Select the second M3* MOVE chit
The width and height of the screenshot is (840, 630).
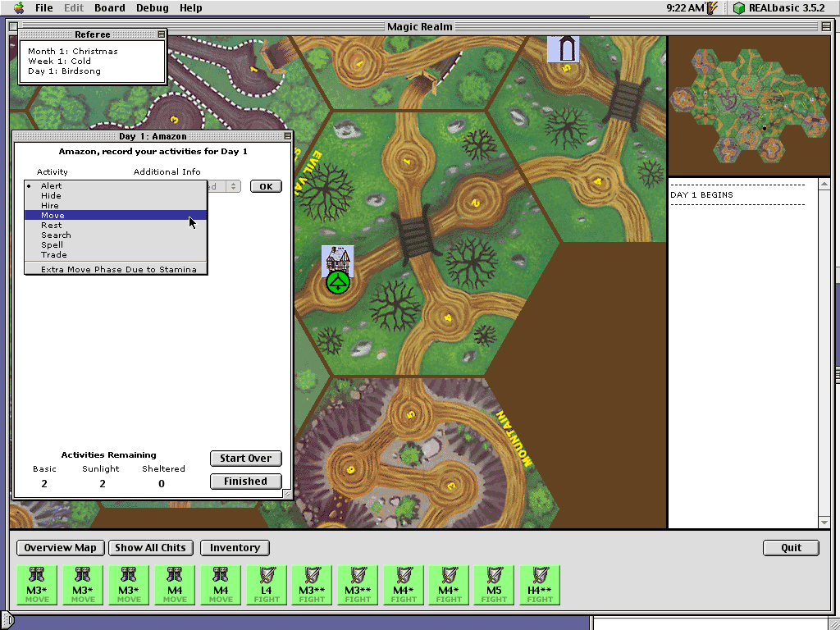point(83,585)
